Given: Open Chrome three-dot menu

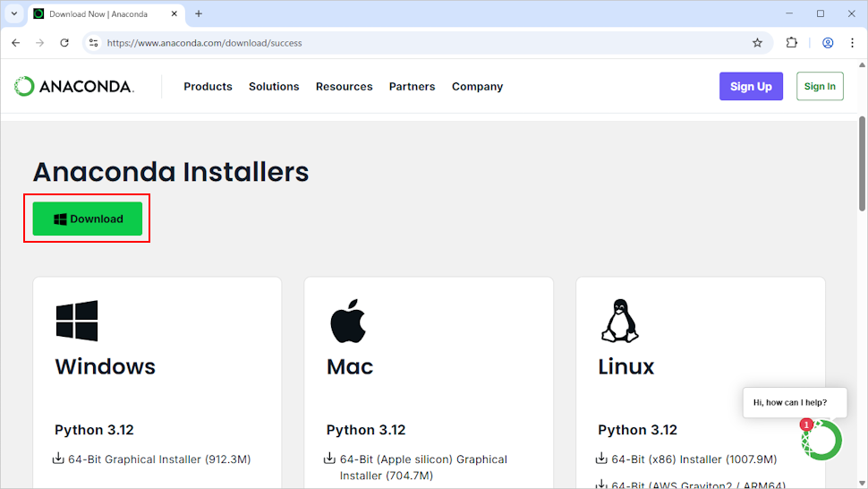Looking at the screenshot, I should tap(852, 43).
